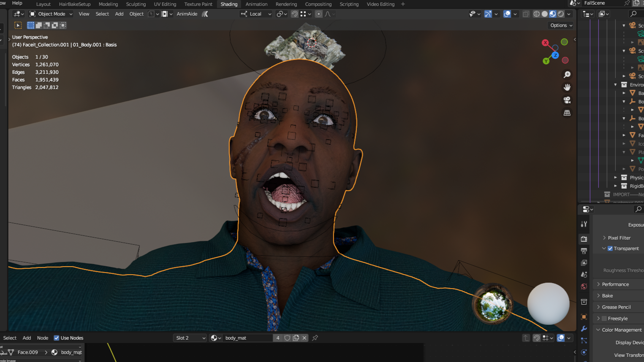The height and width of the screenshot is (362, 644).
Task: Uncheck the Transparent film option
Action: [x=610, y=249]
